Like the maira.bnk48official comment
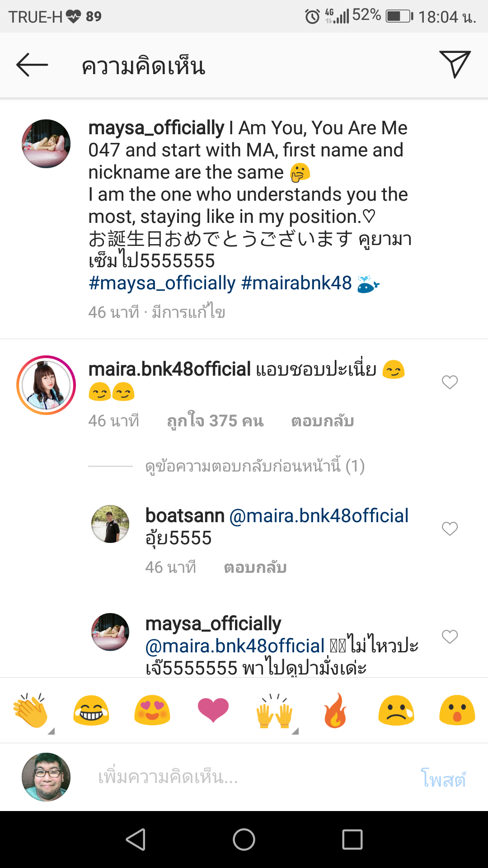Screen dimensions: 488x868 [450, 382]
